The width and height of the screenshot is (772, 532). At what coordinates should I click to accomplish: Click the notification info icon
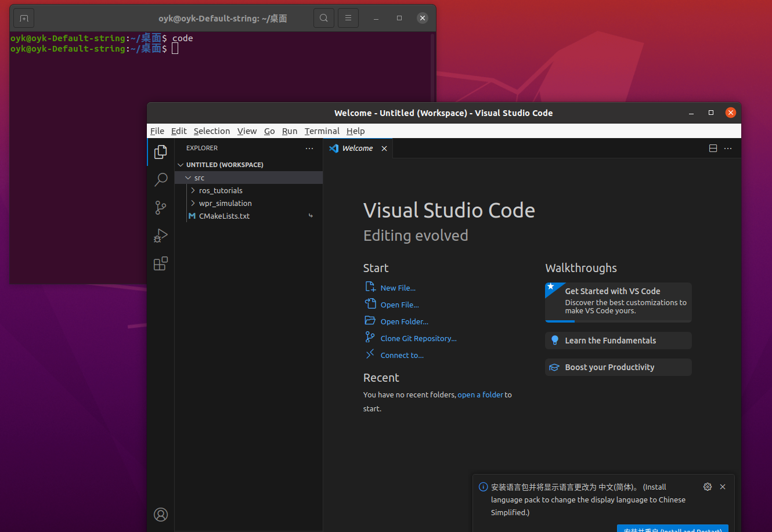point(483,487)
